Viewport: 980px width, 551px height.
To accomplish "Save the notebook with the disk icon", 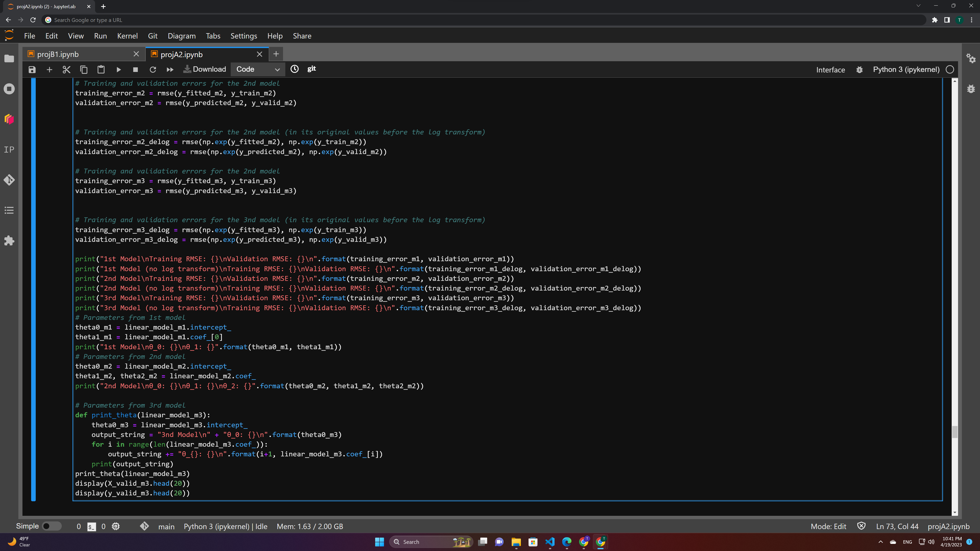I will (x=32, y=70).
